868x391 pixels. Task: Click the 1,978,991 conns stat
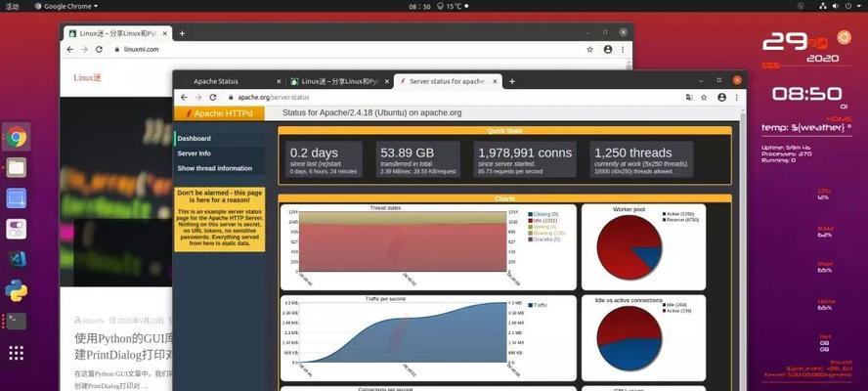tap(525, 159)
